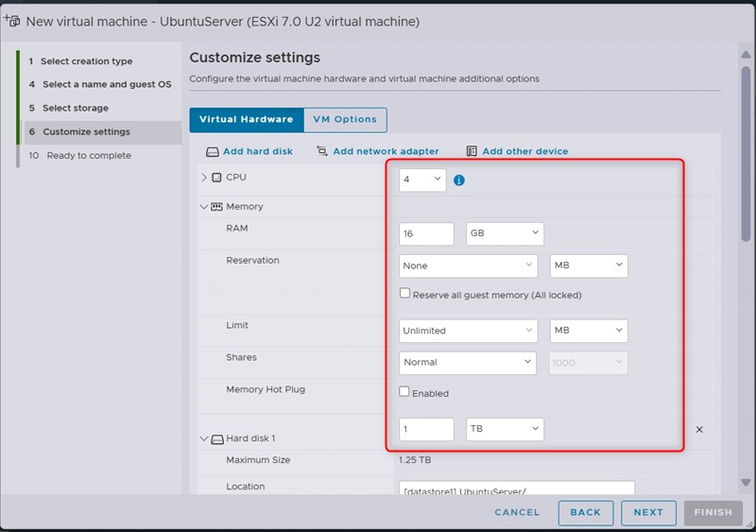Click the Add network adapter link
The height and width of the screenshot is (532, 756).
pos(386,151)
